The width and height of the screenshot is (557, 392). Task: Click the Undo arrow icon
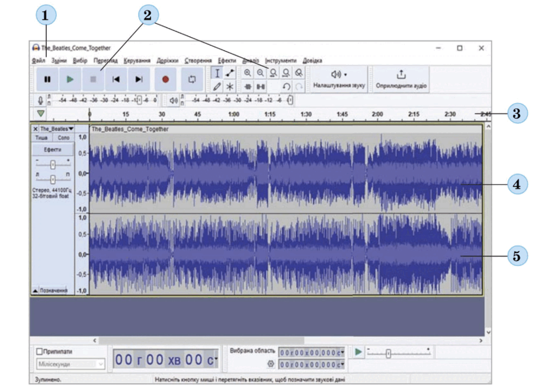coord(286,86)
